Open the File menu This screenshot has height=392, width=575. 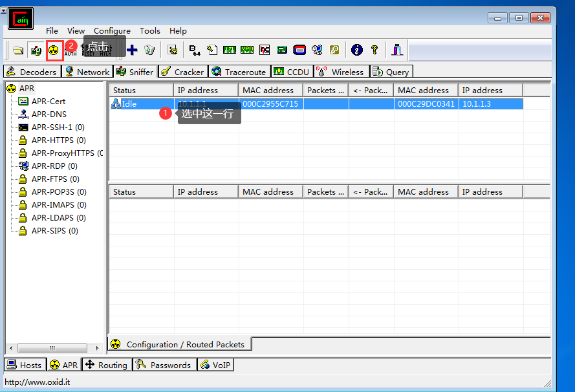tap(52, 31)
